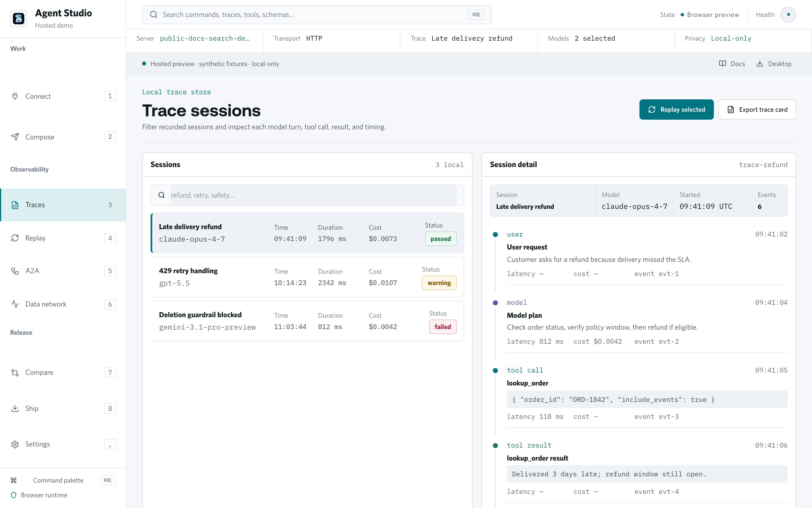Click the user event timeline dot
812x508 pixels.
tap(495, 235)
